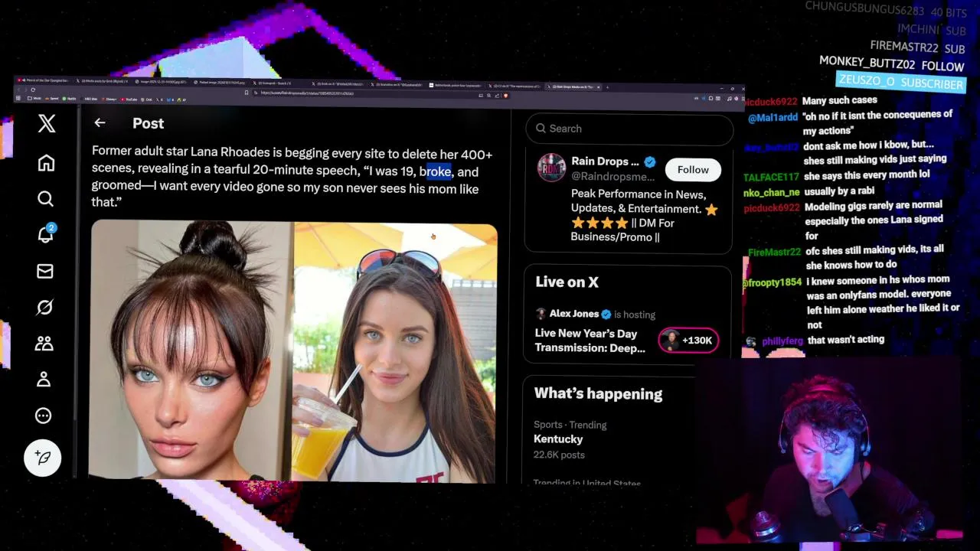Click the compose Post feather button
This screenshot has width=980, height=551.
[43, 458]
